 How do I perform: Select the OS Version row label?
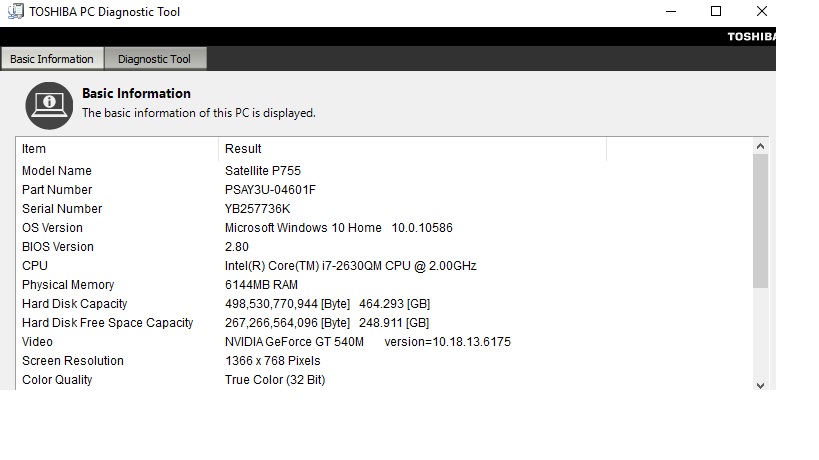(x=52, y=228)
